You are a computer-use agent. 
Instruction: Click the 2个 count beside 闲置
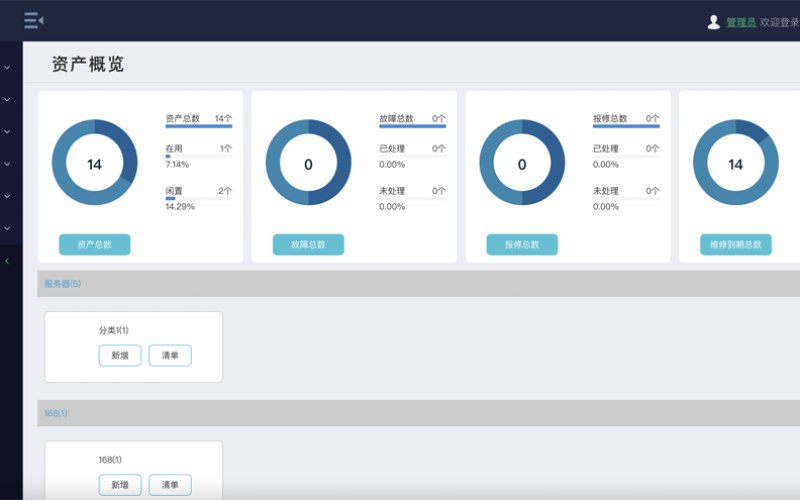[x=225, y=191]
